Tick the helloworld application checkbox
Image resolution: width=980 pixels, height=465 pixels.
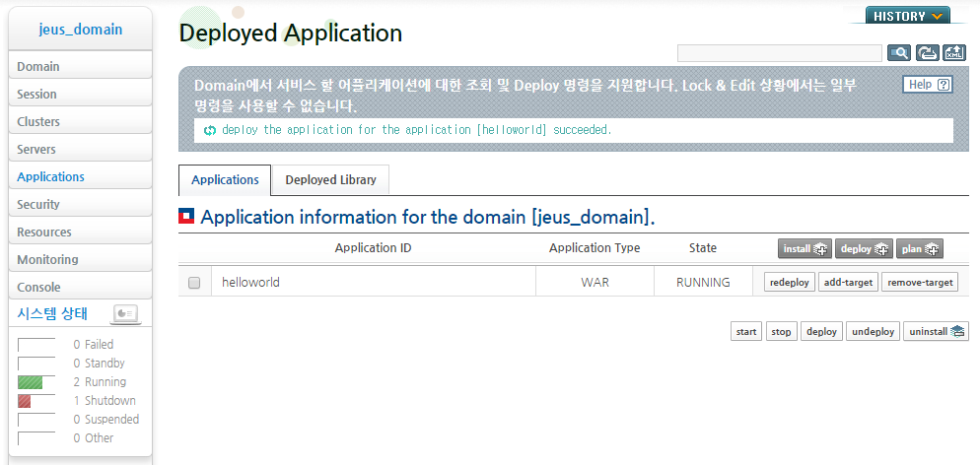(x=194, y=283)
